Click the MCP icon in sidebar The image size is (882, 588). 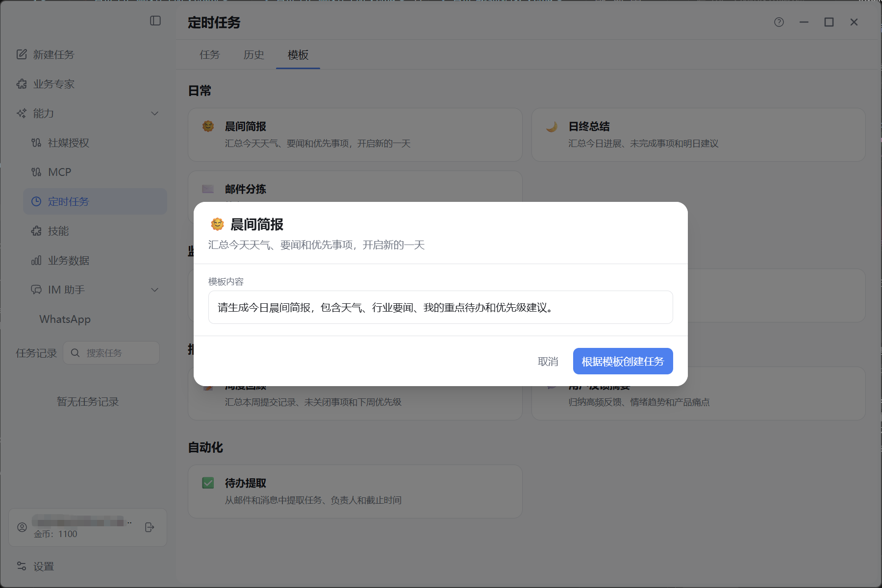click(x=36, y=172)
